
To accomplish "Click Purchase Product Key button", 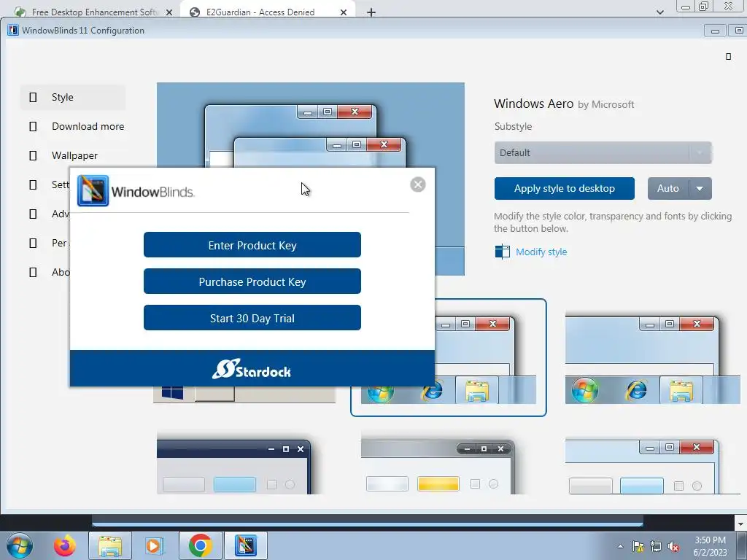I will [252, 281].
